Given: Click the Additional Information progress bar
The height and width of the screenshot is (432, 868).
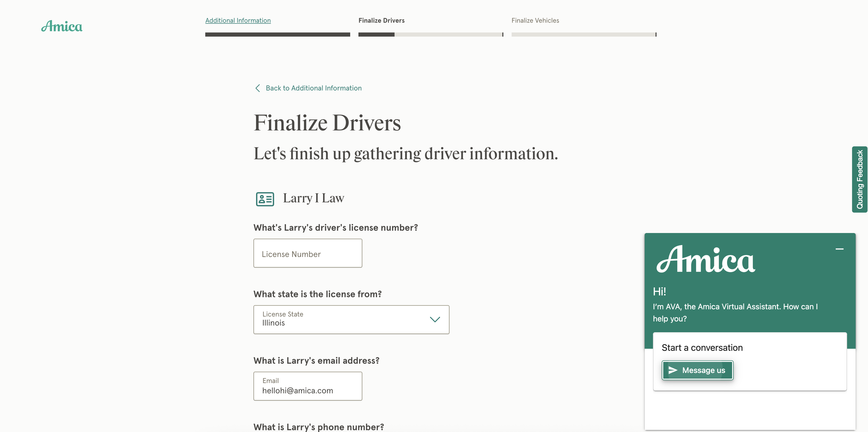Looking at the screenshot, I should point(277,34).
